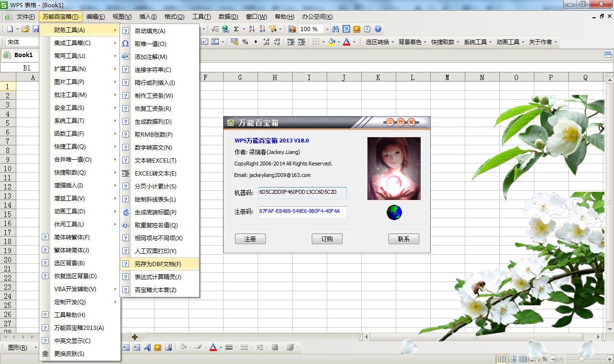The image size is (614, 364).
Task: Open the 动画工具 toolbar dropdown
Action: 510,42
